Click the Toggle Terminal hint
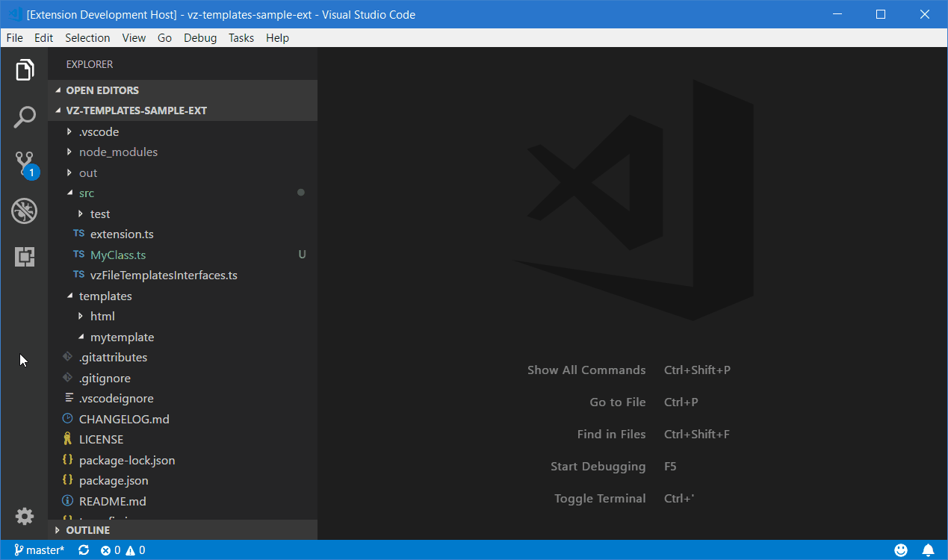This screenshot has width=948, height=560. (600, 498)
